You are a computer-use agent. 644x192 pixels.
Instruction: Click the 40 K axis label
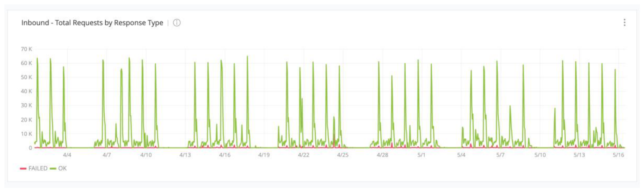pyautogui.click(x=26, y=91)
